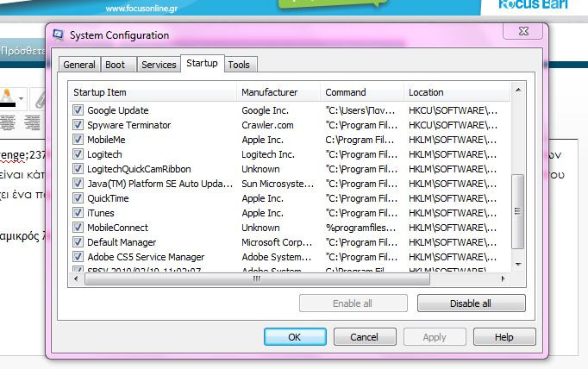Screen dimensions: 588x369
Task: Click the Enable all button
Action: (x=353, y=303)
